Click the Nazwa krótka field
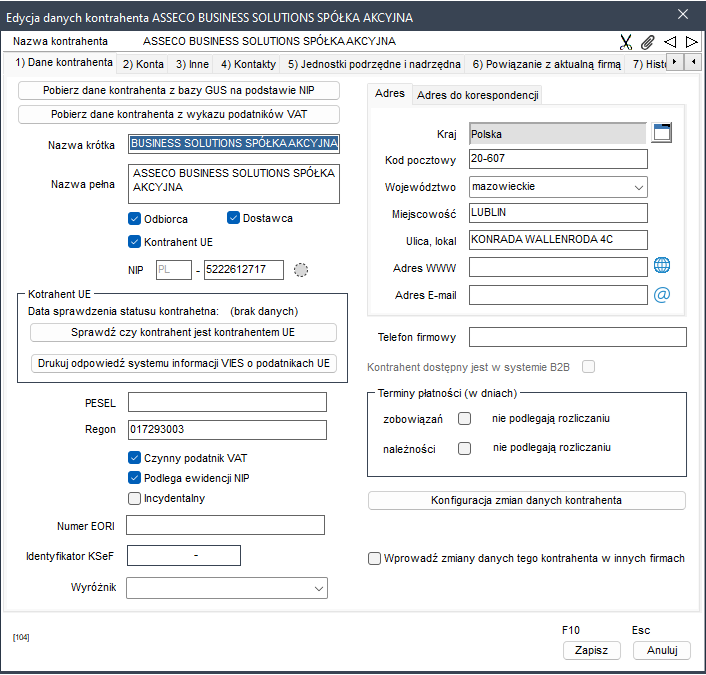 (x=234, y=144)
